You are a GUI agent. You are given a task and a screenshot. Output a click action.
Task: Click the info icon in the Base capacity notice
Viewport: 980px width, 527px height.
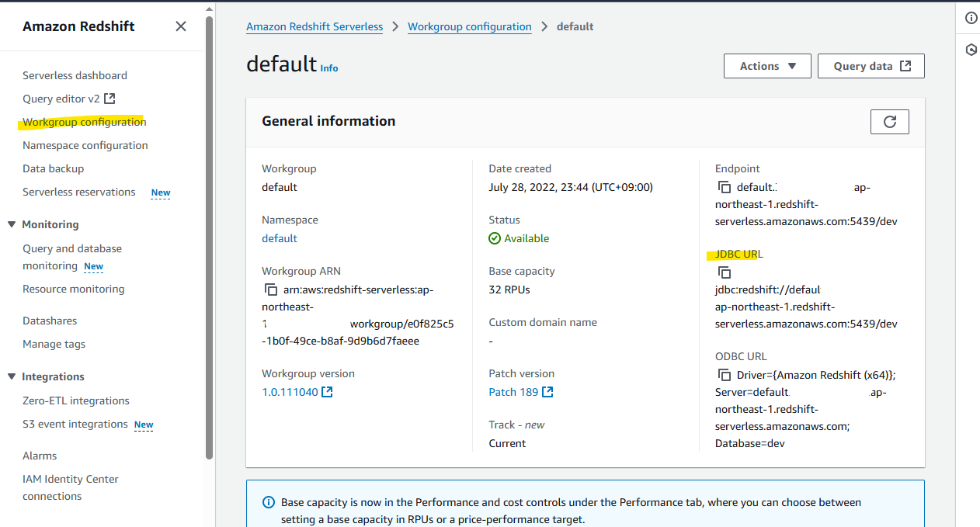pos(269,502)
